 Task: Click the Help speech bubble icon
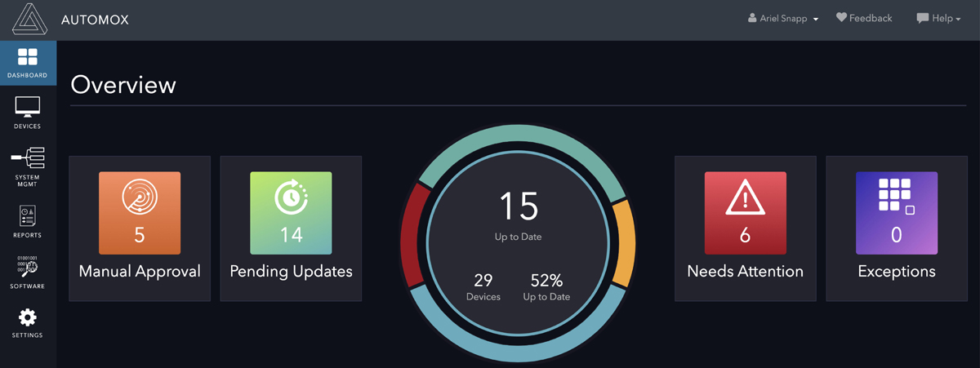[922, 18]
